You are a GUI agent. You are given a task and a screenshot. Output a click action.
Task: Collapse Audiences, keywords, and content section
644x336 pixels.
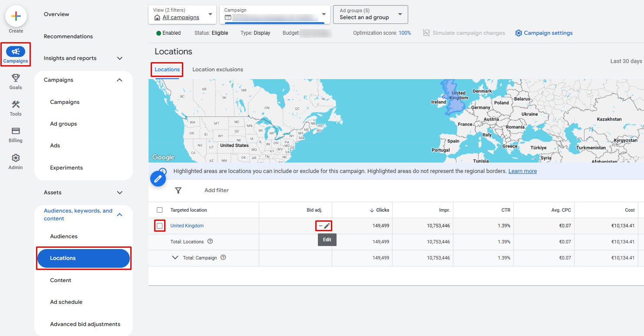coord(120,215)
